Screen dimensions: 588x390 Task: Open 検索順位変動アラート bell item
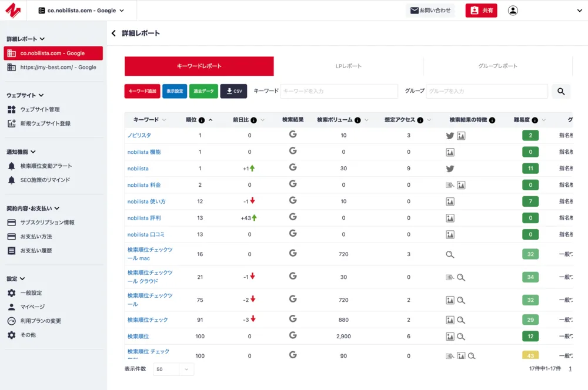click(x=40, y=166)
